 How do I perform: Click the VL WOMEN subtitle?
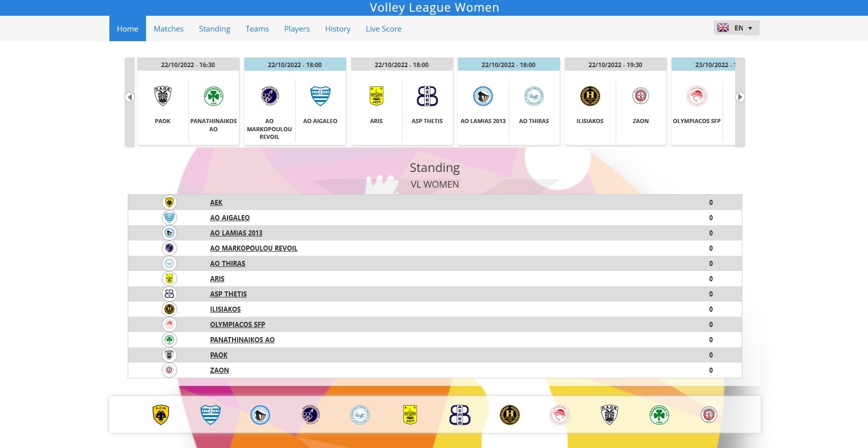[435, 185]
